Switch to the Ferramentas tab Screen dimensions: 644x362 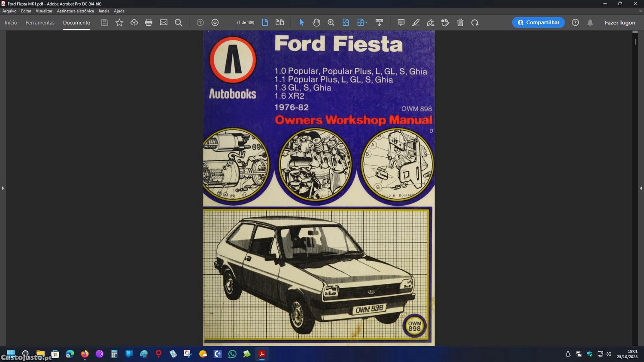tap(40, 23)
